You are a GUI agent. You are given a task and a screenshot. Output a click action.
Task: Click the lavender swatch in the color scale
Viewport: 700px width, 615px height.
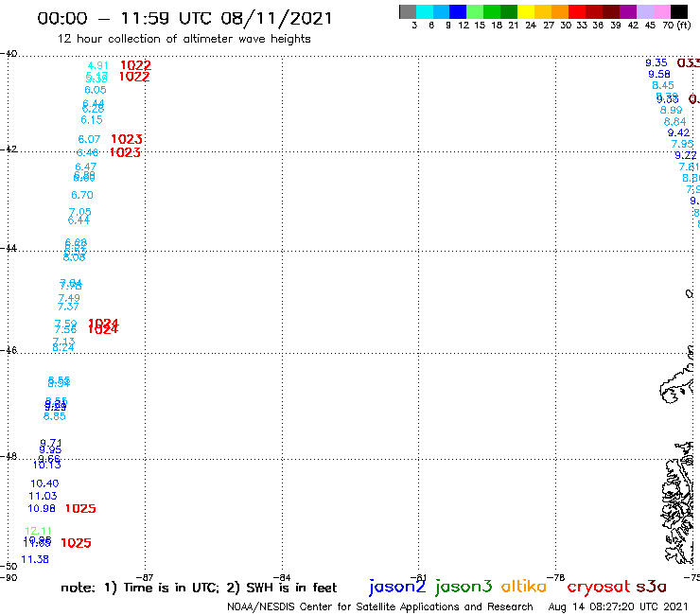pyautogui.click(x=644, y=11)
